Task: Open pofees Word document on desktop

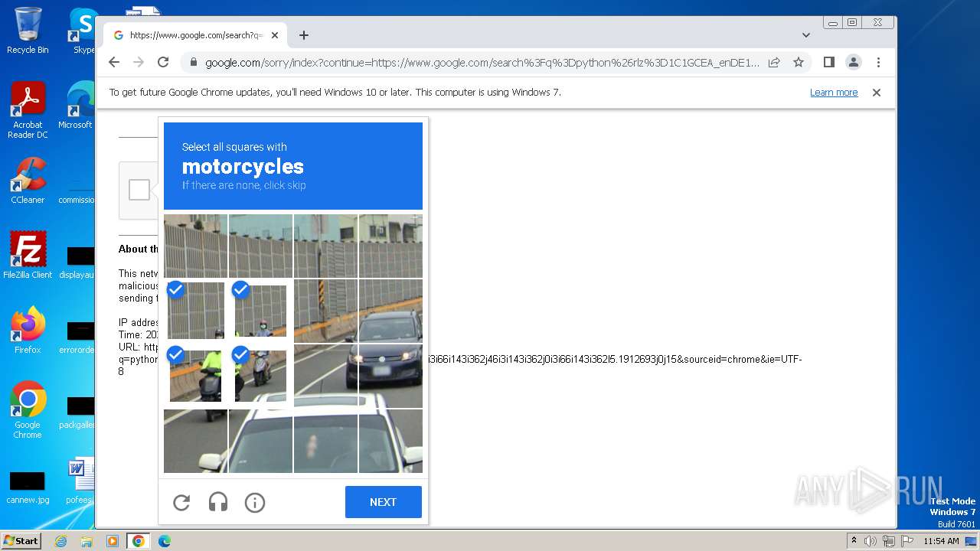Action: pyautogui.click(x=80, y=481)
